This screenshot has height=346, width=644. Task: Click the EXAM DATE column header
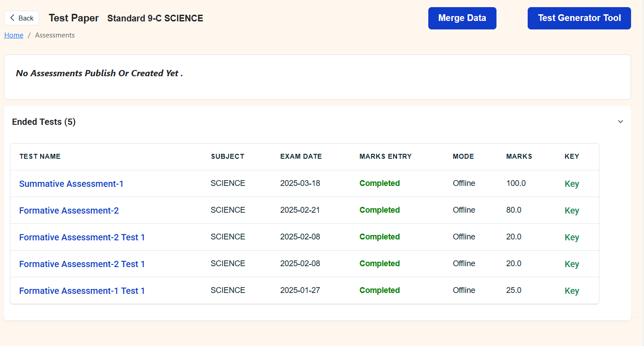pyautogui.click(x=301, y=157)
